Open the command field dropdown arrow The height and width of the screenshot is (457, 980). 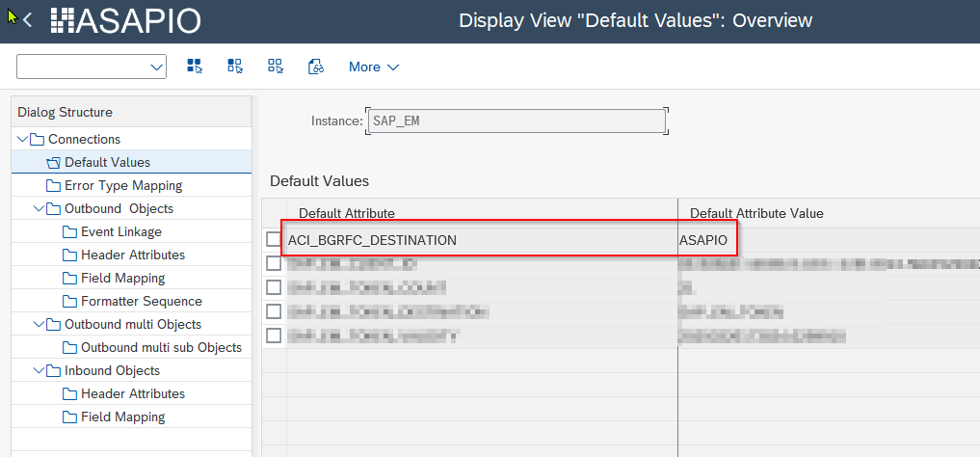[x=157, y=67]
